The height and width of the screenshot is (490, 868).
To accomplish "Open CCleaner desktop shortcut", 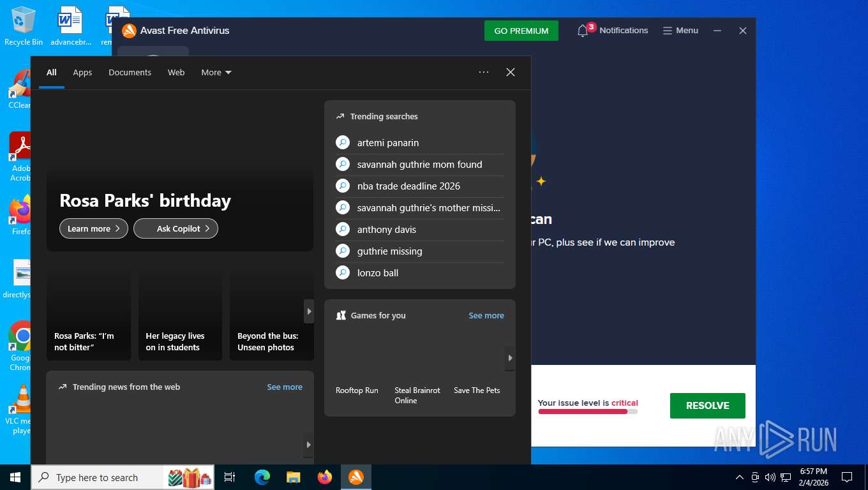I will [x=20, y=89].
